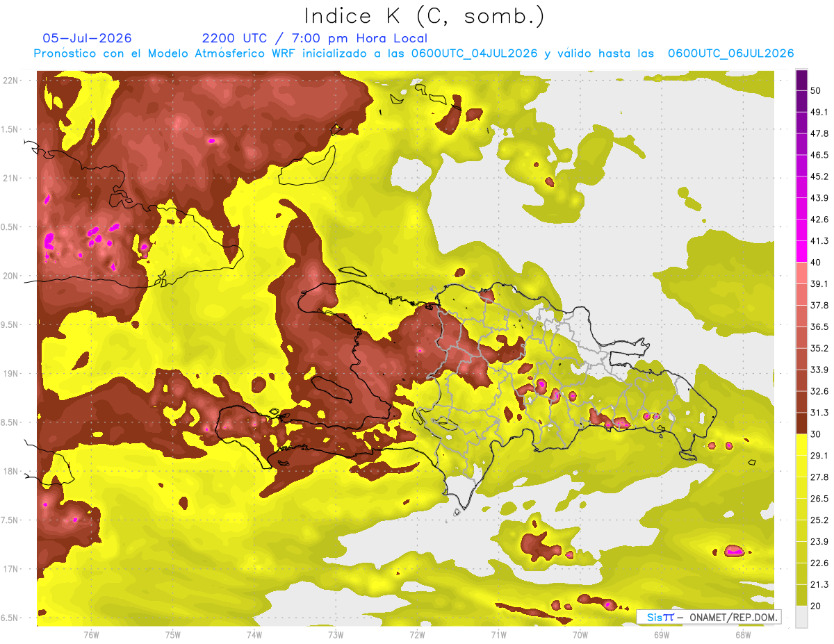
Task: Click the map title 'Indice K (C, somb.)'
Action: click(424, 16)
